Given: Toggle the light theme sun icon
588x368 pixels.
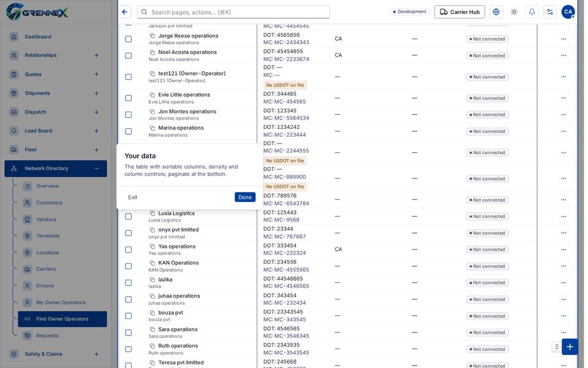Looking at the screenshot, I should pos(514,12).
